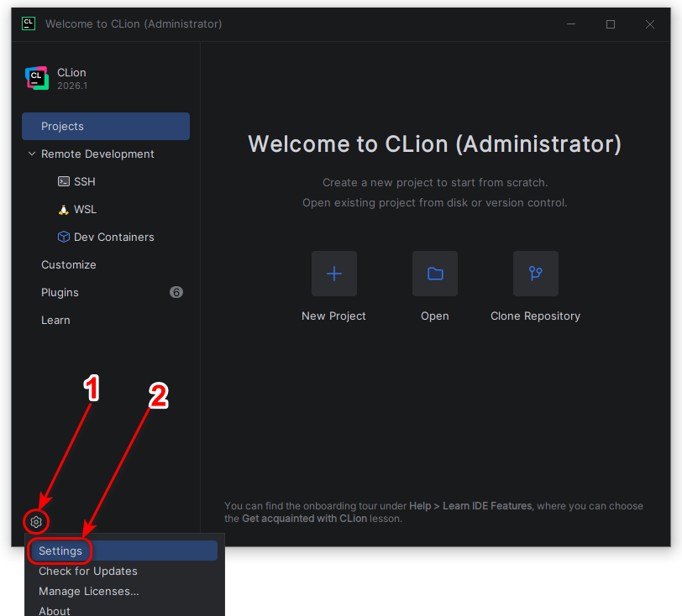Maximize the Welcome to CLion window
This screenshot has width=682, height=616.
point(611,24)
